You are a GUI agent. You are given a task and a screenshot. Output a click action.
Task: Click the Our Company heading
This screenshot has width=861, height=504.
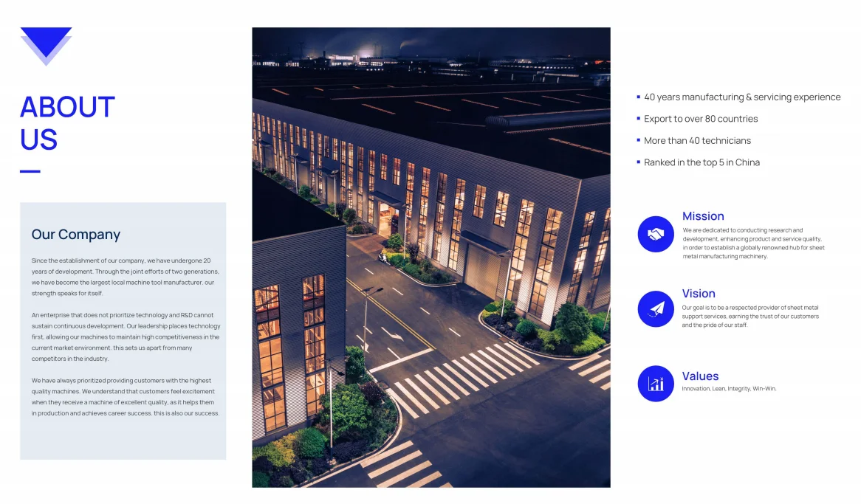[76, 235]
